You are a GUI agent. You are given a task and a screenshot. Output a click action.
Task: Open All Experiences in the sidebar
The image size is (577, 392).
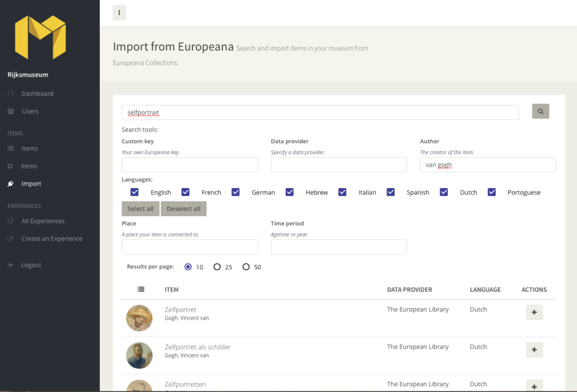(x=43, y=221)
